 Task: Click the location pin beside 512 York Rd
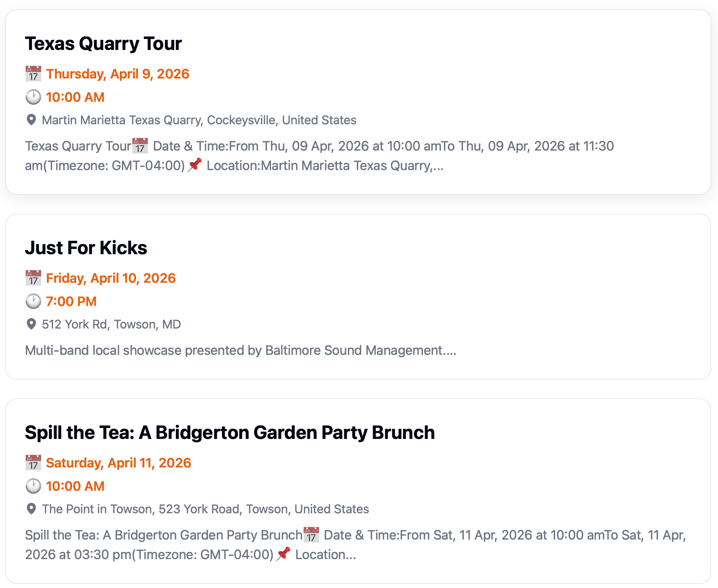click(32, 324)
